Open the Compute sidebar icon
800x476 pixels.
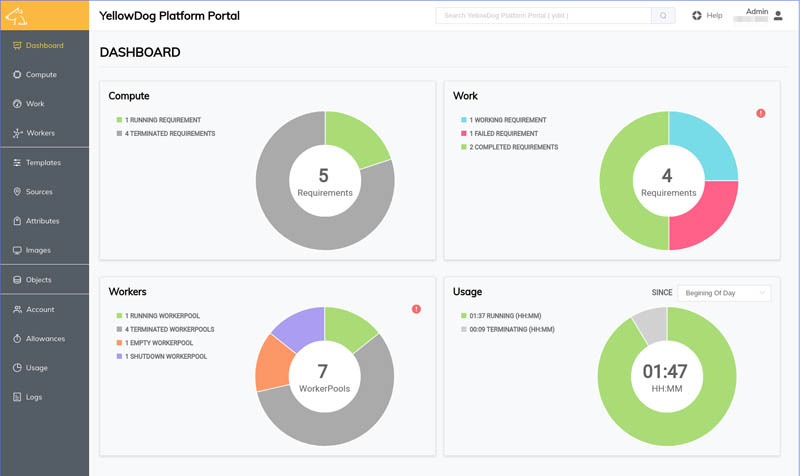pos(17,74)
